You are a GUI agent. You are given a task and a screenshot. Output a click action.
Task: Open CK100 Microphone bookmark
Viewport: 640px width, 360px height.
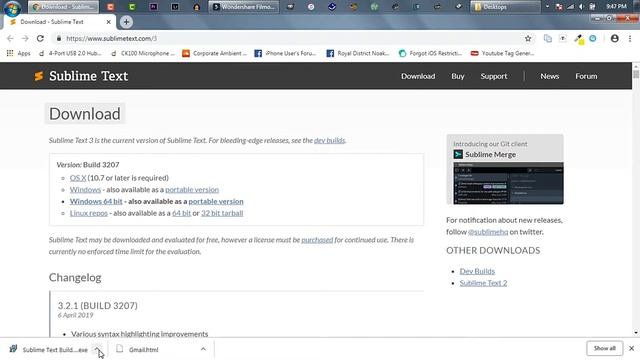tap(143, 53)
